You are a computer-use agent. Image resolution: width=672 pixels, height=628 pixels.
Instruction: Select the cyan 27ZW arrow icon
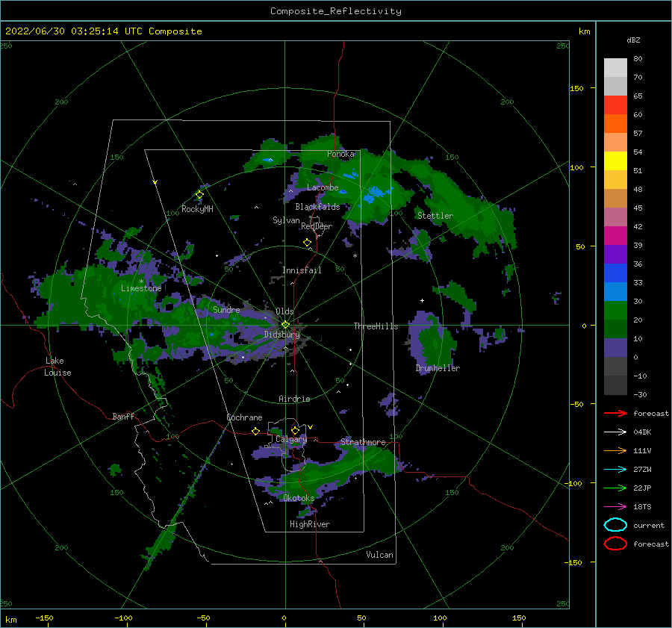point(615,470)
